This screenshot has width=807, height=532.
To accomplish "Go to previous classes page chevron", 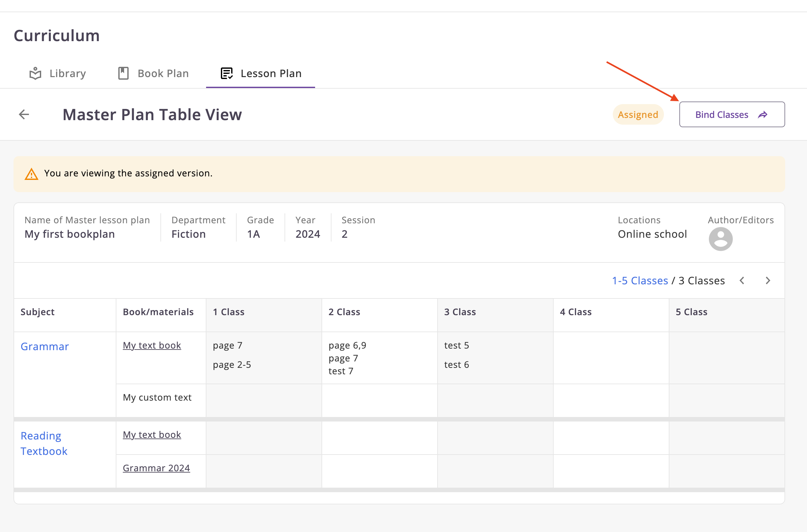I will point(742,280).
